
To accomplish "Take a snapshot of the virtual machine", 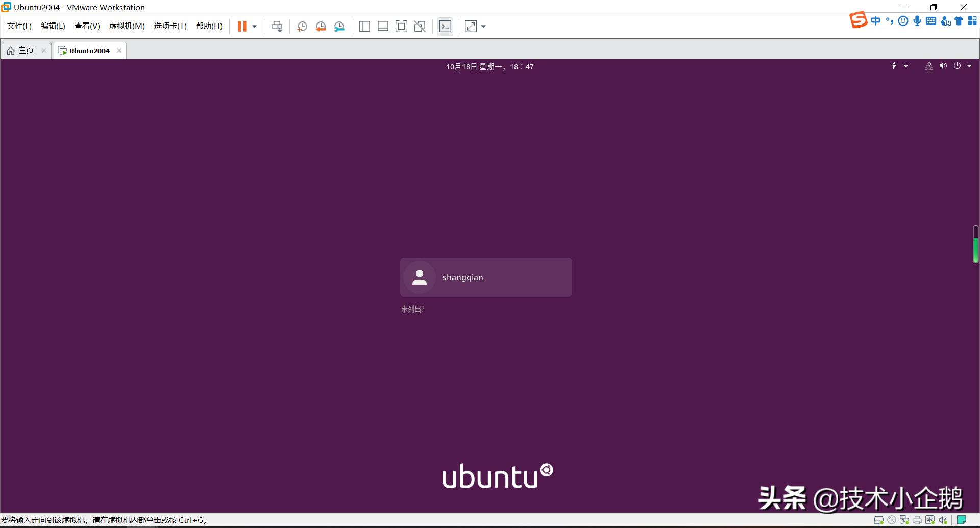I will pos(302,27).
